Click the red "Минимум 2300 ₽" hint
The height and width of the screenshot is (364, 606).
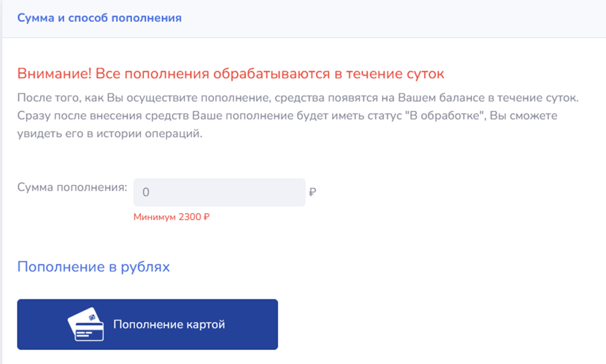point(172,218)
